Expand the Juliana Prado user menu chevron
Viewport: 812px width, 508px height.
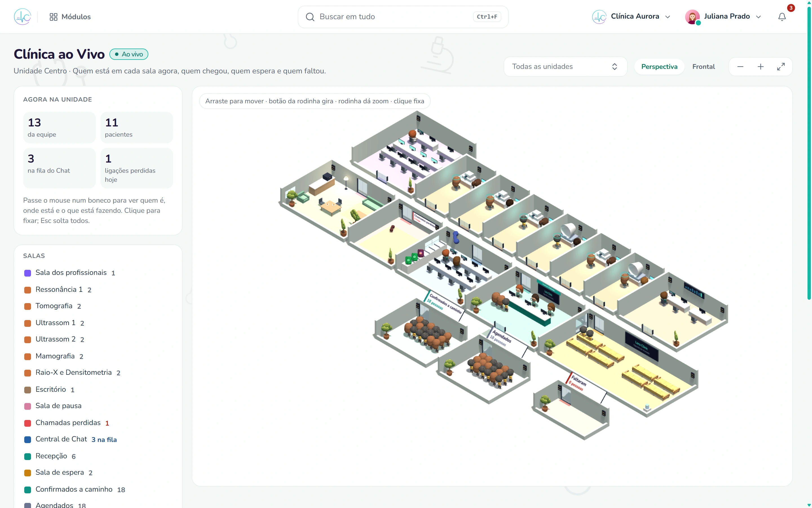tap(758, 17)
